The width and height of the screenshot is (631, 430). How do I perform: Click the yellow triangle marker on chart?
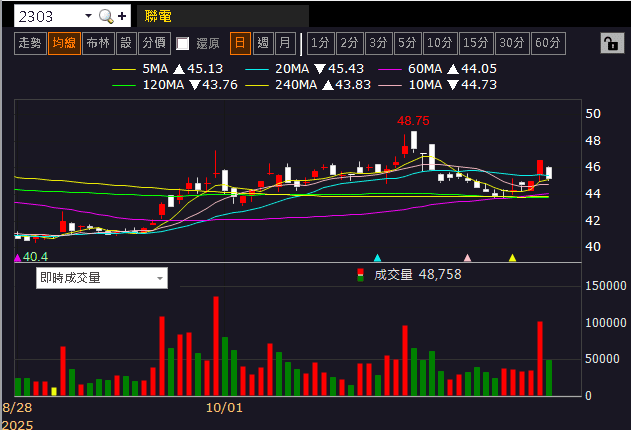pyautogui.click(x=513, y=258)
